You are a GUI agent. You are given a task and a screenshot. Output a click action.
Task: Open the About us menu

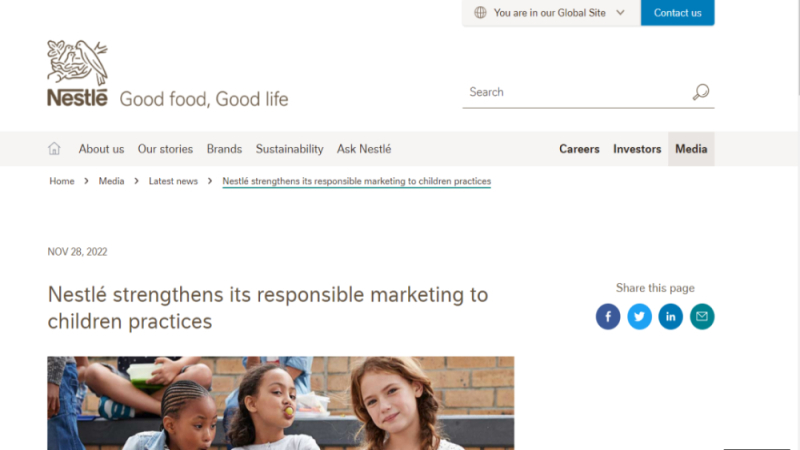(x=101, y=149)
